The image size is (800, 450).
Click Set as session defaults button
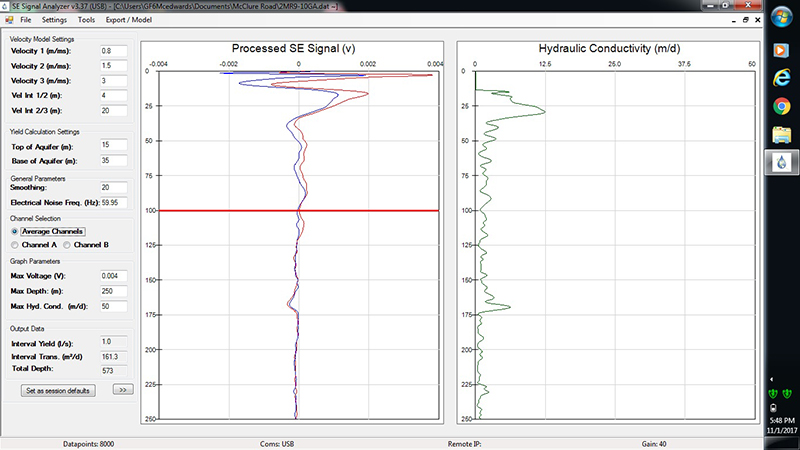(x=58, y=391)
